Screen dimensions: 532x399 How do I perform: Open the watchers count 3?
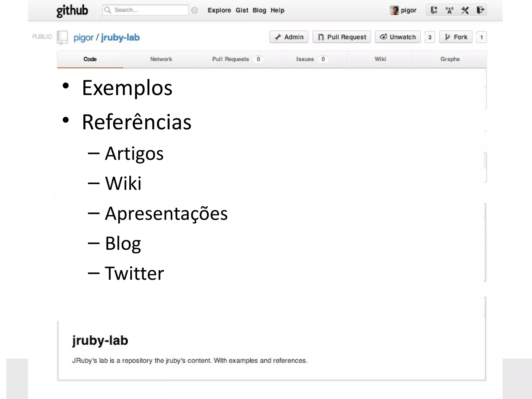[430, 37]
